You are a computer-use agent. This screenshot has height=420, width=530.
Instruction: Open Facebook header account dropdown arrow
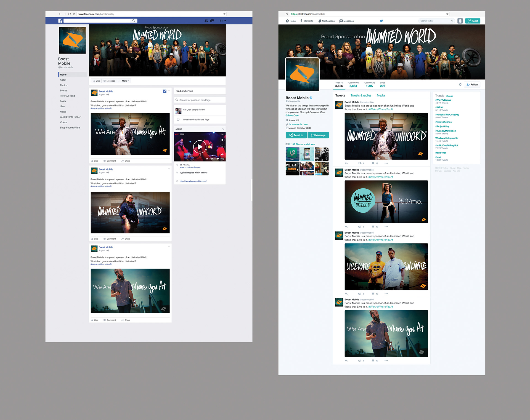point(225,21)
